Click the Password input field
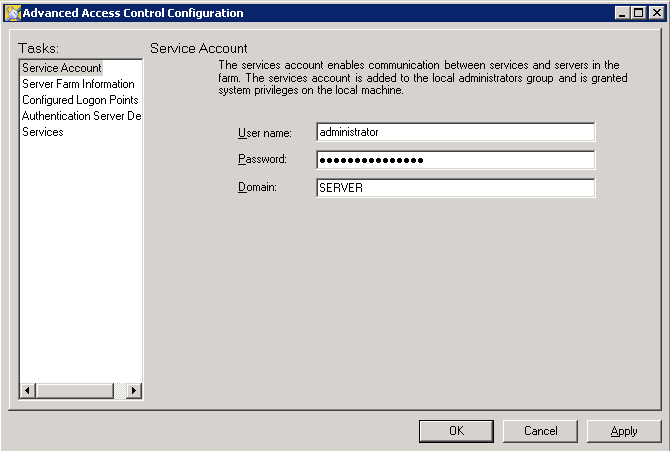 pyautogui.click(x=455, y=160)
